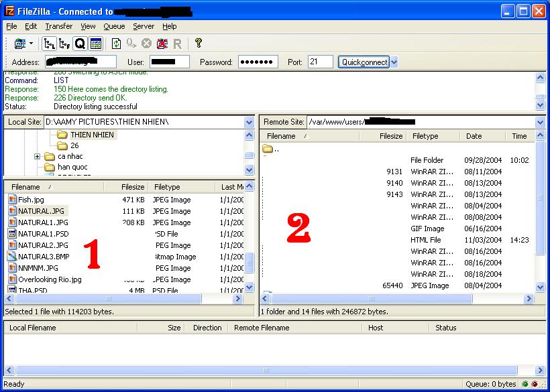Select the remote JPEG Image row sized 65440
The width and height of the screenshot is (550, 392).
click(398, 285)
